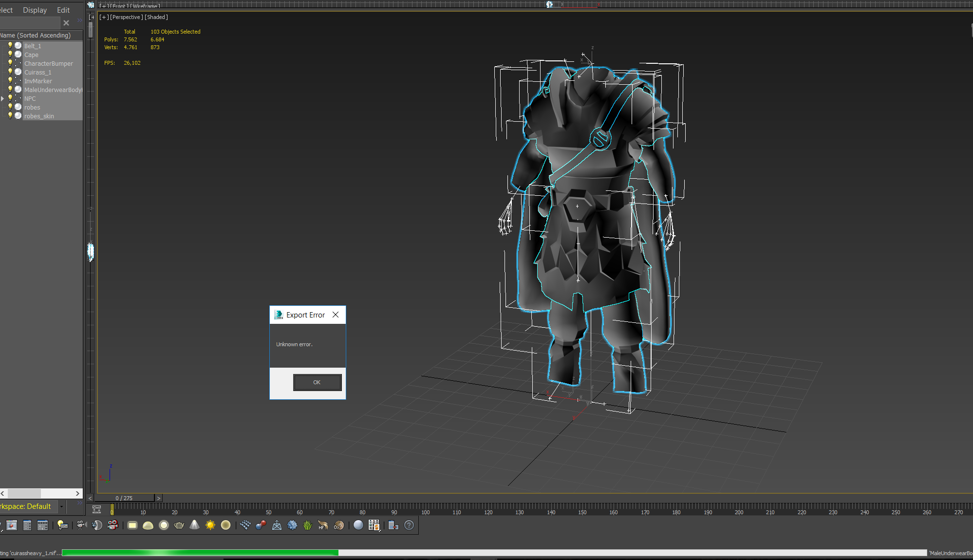Image resolution: width=973 pixels, height=560 pixels.
Task: Open the [Wireframe] menu of Front viewport
Action: 145,6
